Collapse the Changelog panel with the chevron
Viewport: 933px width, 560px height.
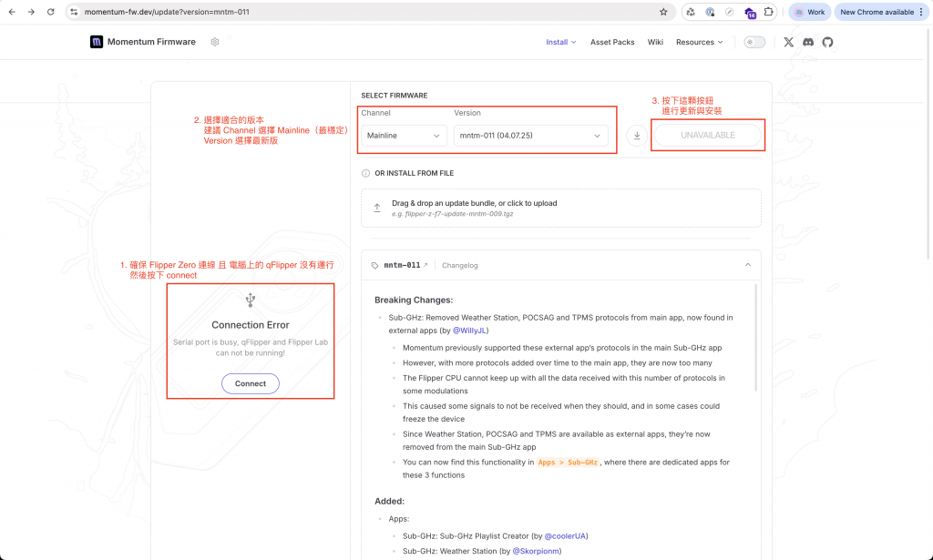tap(748, 265)
